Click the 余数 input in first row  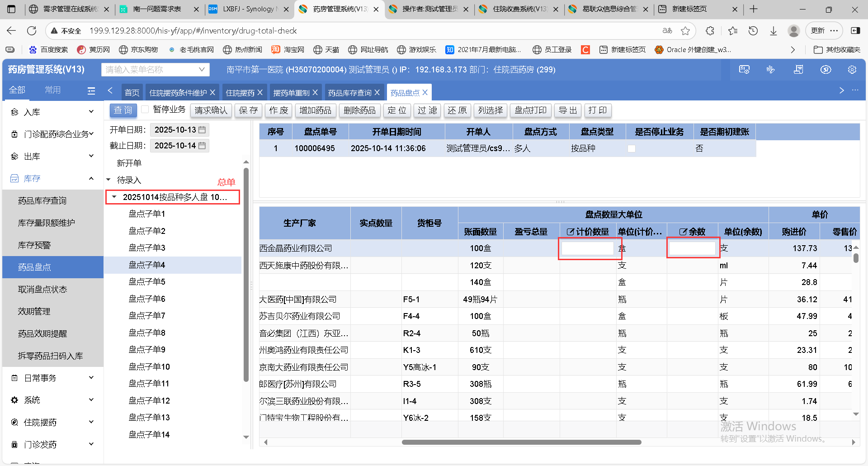(693, 248)
